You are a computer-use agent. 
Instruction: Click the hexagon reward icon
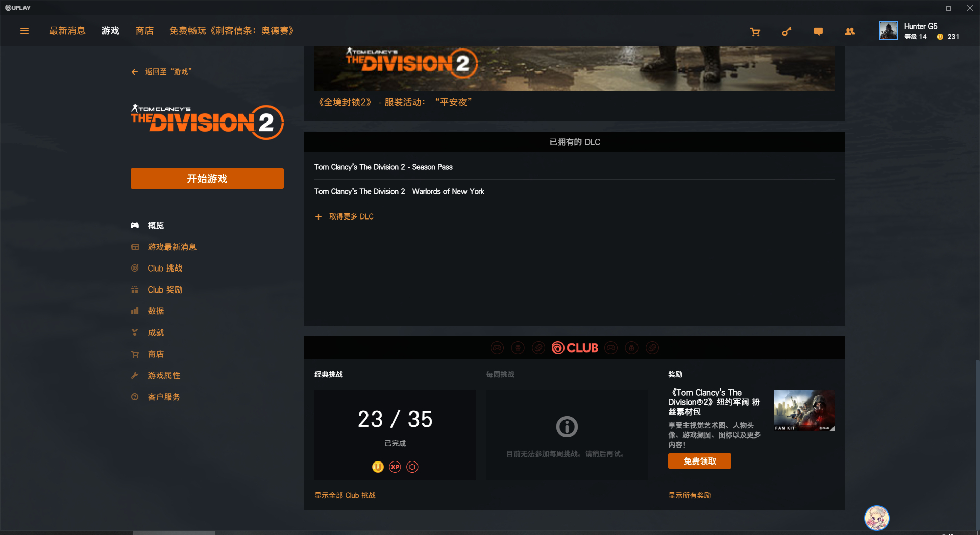pos(412,467)
